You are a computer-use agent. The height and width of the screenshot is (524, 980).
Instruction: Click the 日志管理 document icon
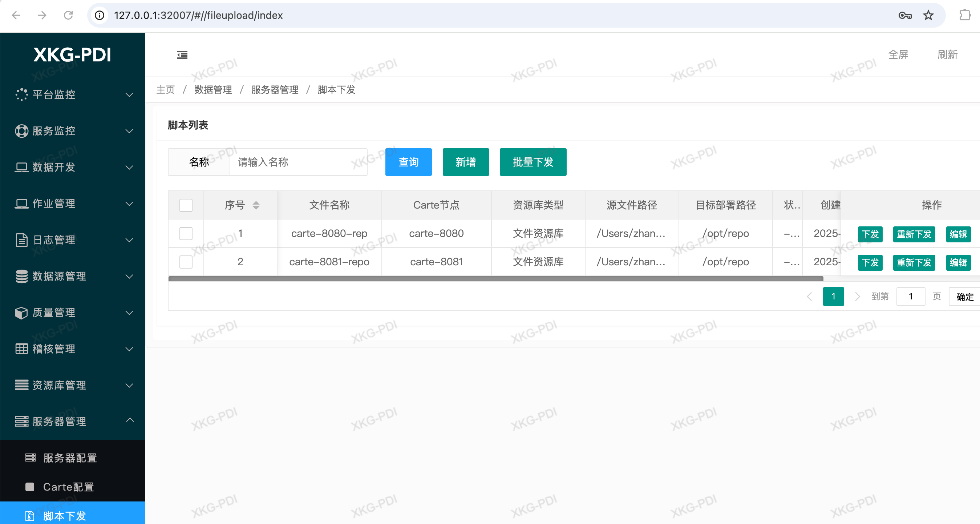pyautogui.click(x=21, y=240)
